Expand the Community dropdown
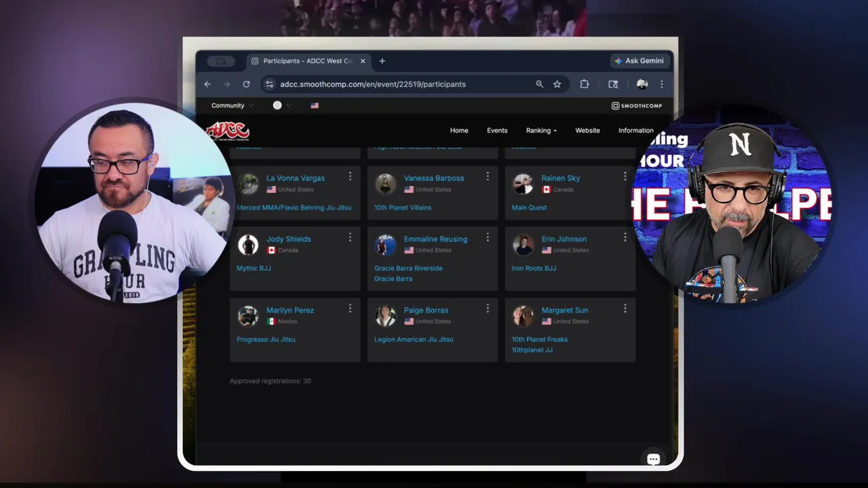 [x=232, y=106]
